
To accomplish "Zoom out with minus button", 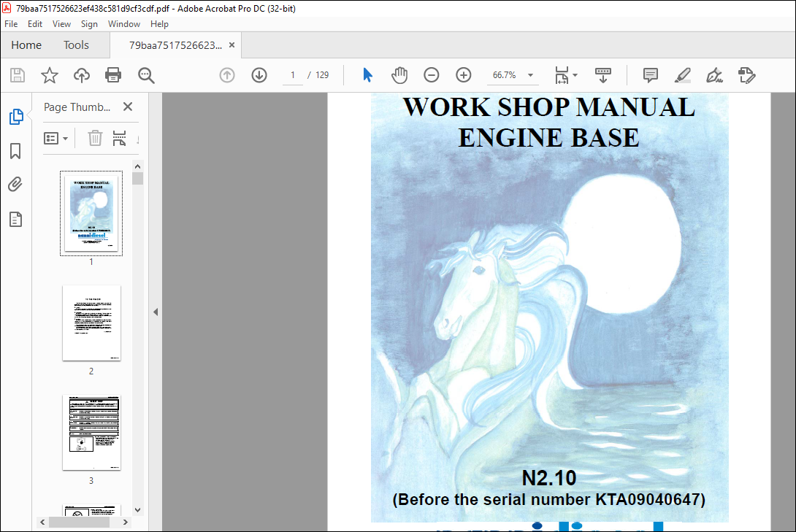I will [431, 75].
